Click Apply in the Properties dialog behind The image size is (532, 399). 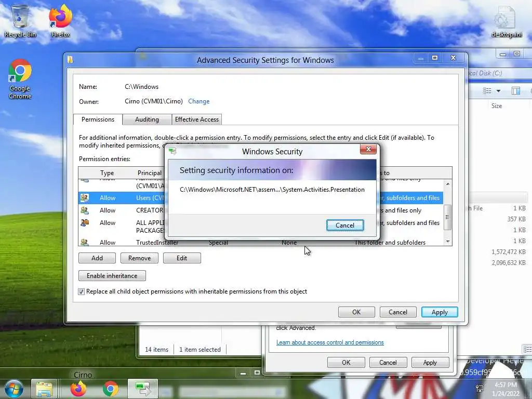tap(430, 362)
